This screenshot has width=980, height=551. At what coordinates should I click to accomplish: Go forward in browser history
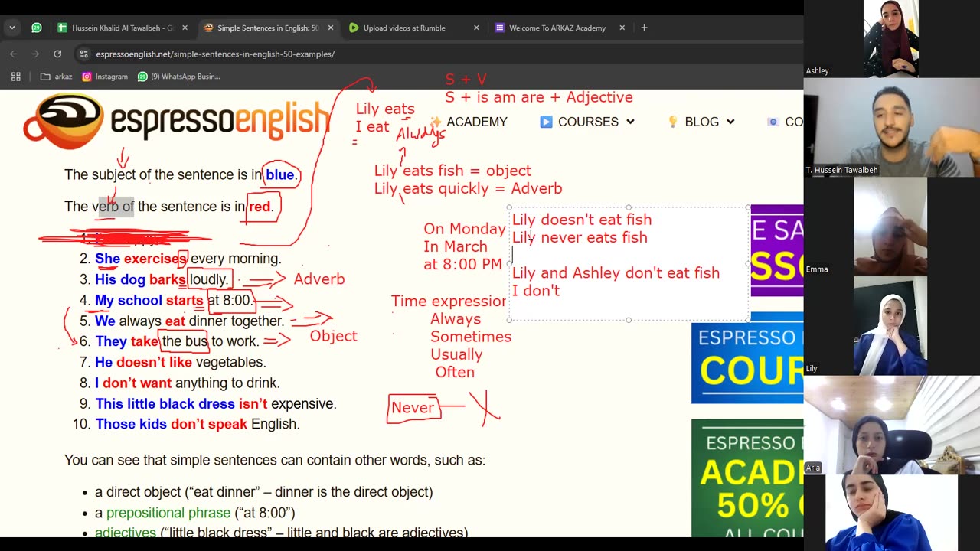(35, 54)
